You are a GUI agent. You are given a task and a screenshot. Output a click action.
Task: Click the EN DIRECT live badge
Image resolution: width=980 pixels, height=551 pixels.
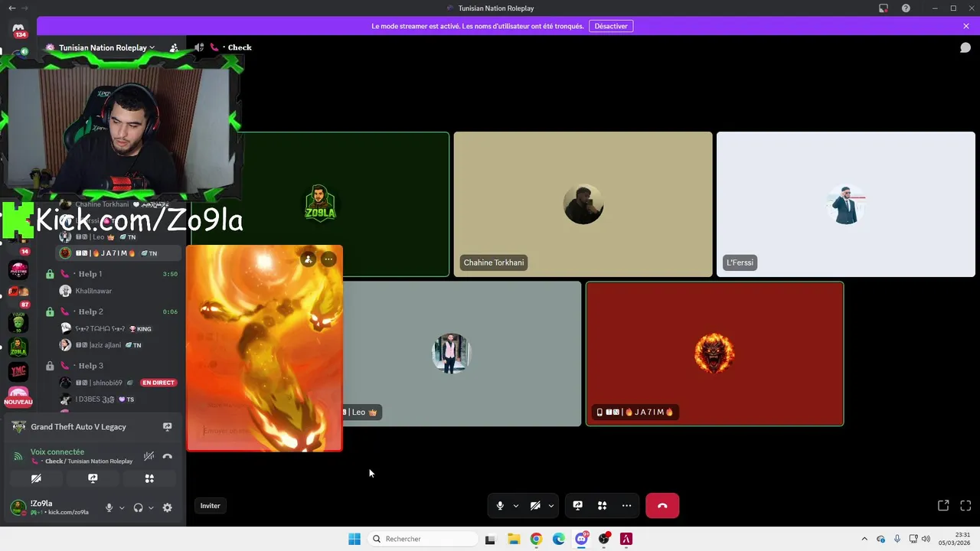(158, 383)
